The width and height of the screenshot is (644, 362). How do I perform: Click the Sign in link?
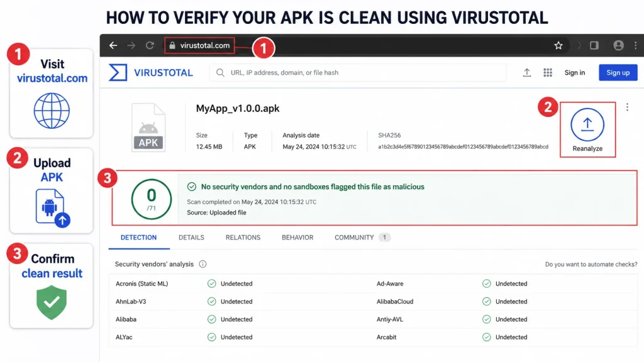pyautogui.click(x=575, y=73)
